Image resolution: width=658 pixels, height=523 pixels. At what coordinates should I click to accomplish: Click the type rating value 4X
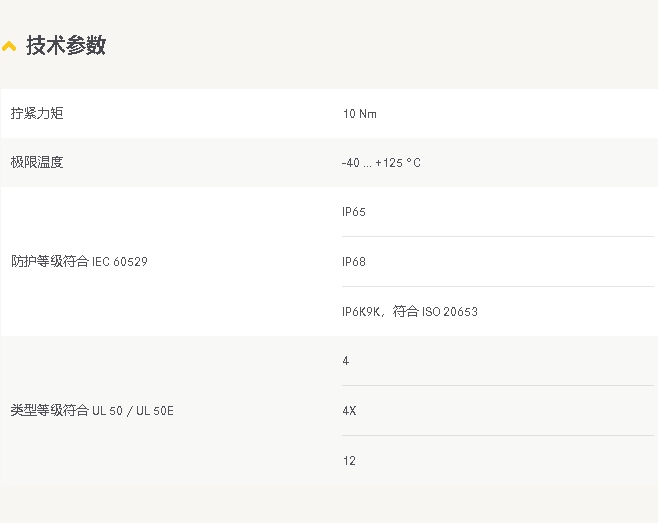click(349, 411)
